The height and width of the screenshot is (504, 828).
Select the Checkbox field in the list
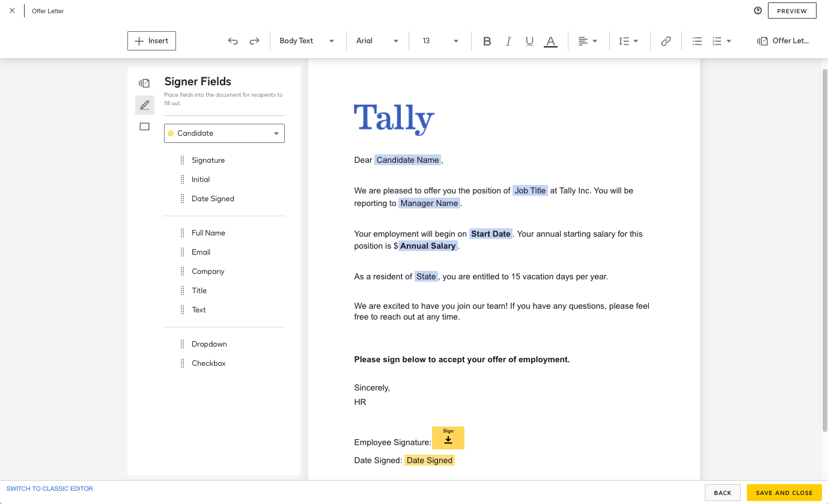click(209, 363)
